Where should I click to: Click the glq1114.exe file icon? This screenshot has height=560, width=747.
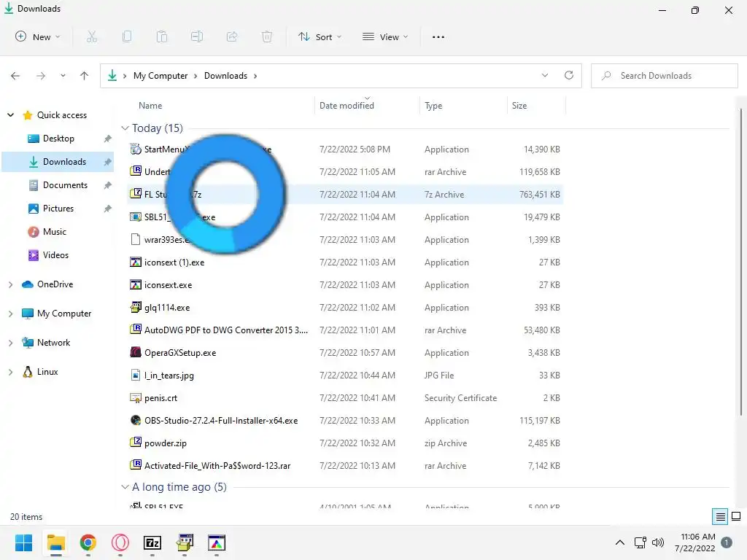tap(136, 307)
